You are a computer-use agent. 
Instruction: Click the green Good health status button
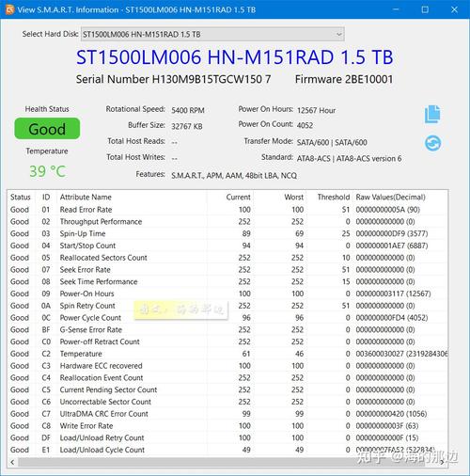click(x=47, y=129)
